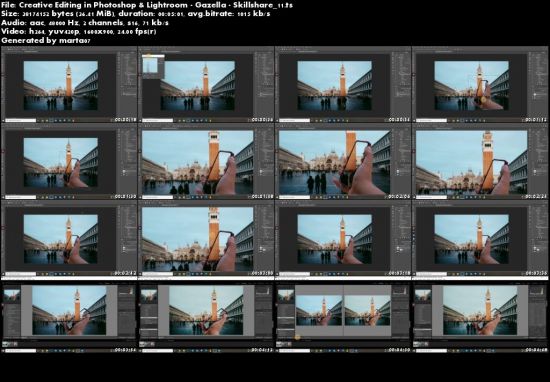Click the 'Size:' bytes and duration info line
Image resolution: width=550 pixels, height=382 pixels.
tap(135, 14)
